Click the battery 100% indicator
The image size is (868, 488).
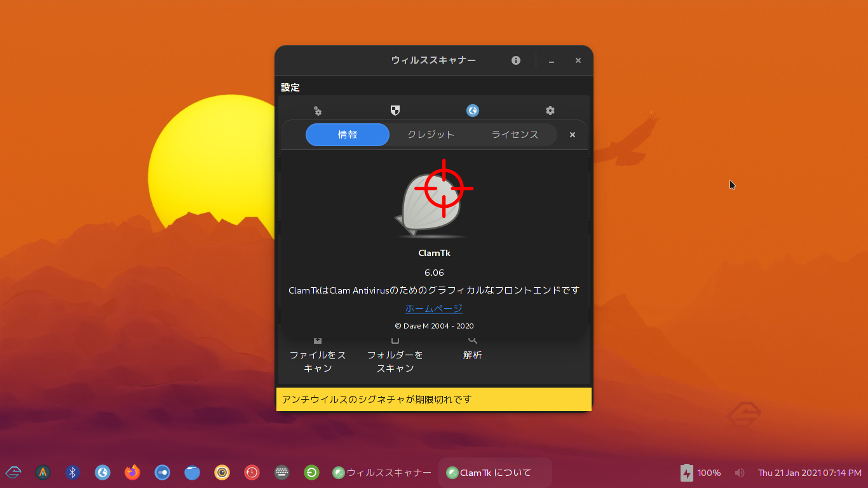pyautogui.click(x=700, y=473)
